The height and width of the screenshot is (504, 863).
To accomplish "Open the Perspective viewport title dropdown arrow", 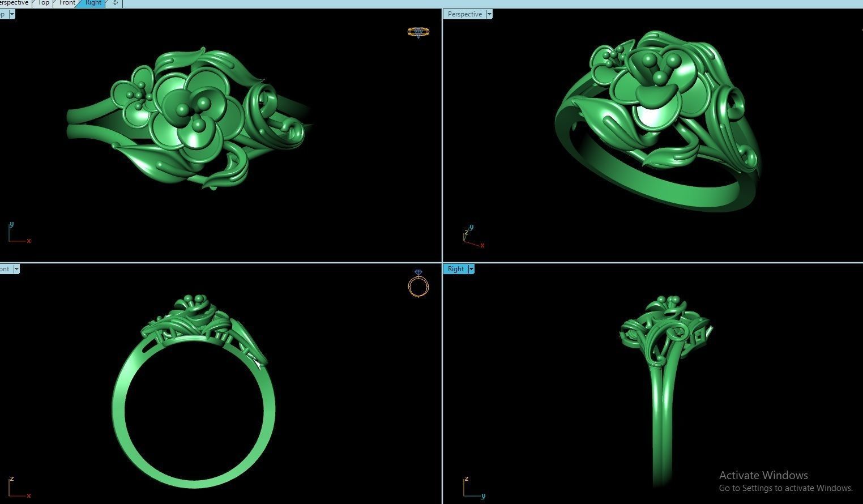I will (489, 14).
